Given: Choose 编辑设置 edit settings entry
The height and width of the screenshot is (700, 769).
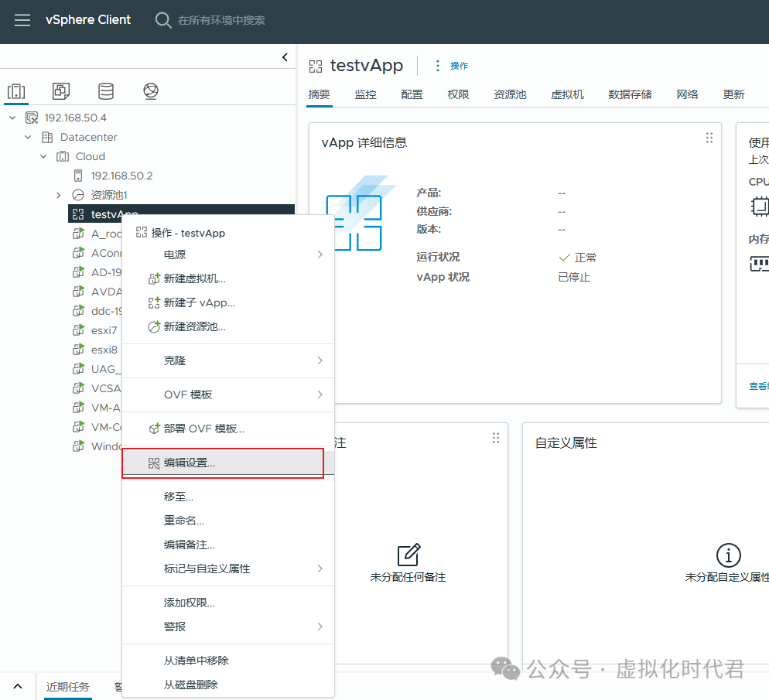Looking at the screenshot, I should point(228,463).
